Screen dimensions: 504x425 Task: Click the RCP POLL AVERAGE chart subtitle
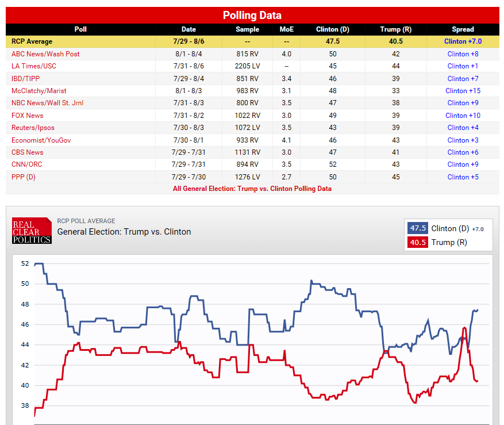(86, 221)
